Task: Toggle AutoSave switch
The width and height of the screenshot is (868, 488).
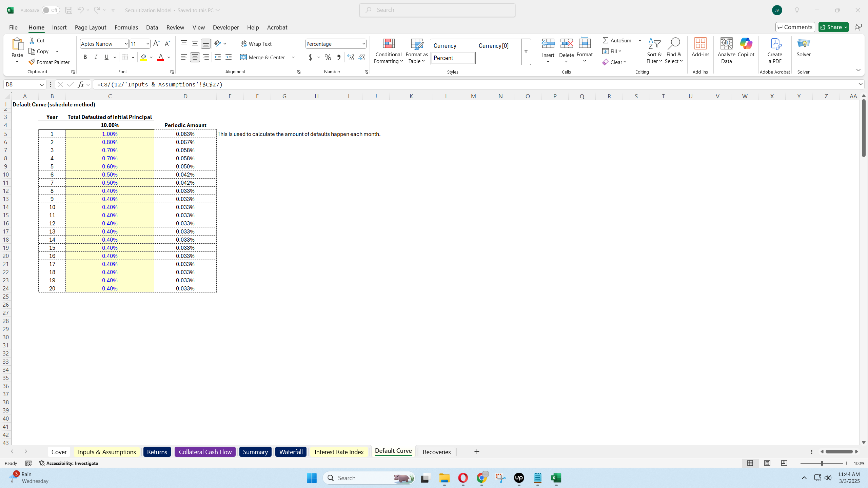Action: coord(51,10)
